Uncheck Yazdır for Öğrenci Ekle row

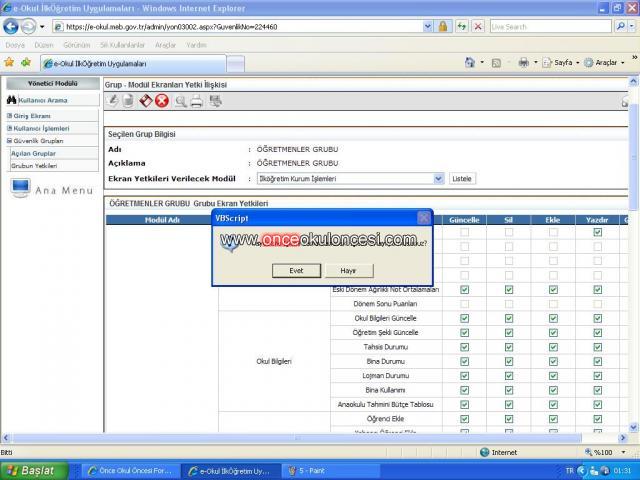(598, 419)
